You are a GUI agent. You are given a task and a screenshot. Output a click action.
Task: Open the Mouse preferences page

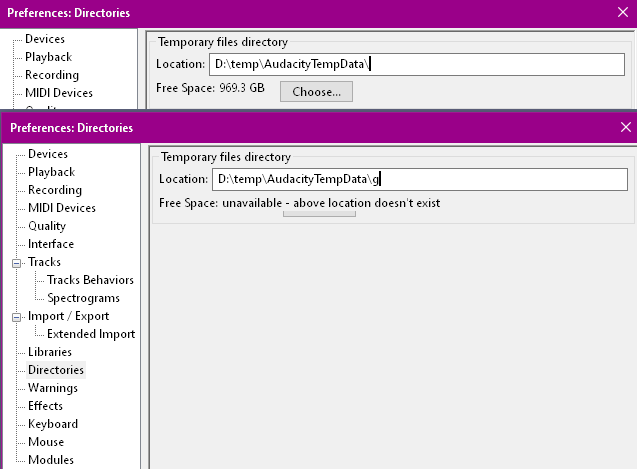tap(46, 442)
